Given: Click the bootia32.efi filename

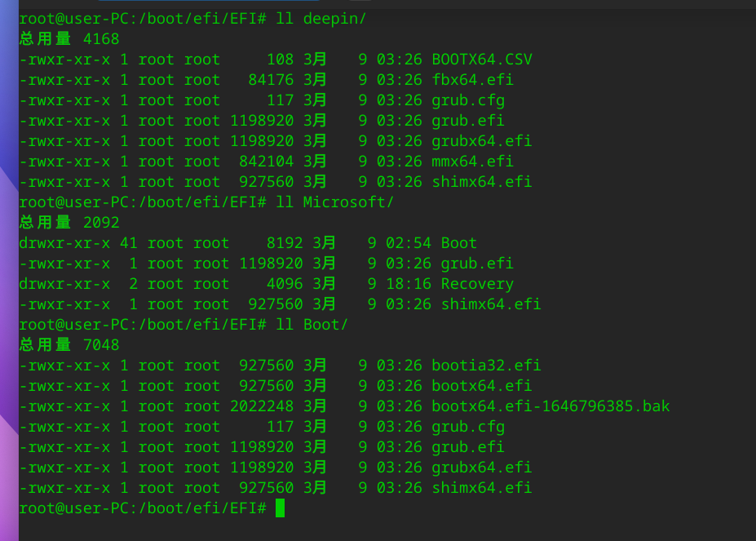Looking at the screenshot, I should click(486, 366).
